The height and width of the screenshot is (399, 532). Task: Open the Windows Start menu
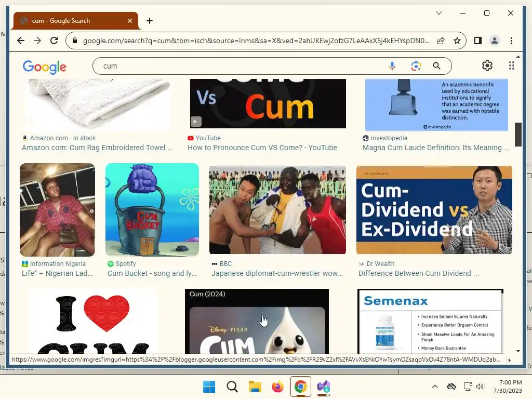click(209, 387)
